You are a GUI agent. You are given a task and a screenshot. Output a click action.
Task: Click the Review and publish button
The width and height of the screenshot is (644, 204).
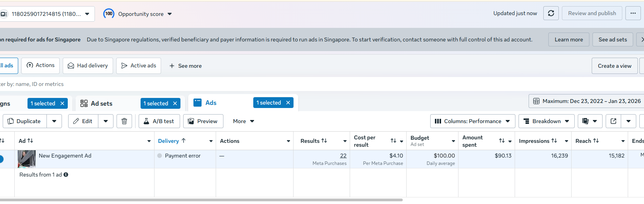592,13
